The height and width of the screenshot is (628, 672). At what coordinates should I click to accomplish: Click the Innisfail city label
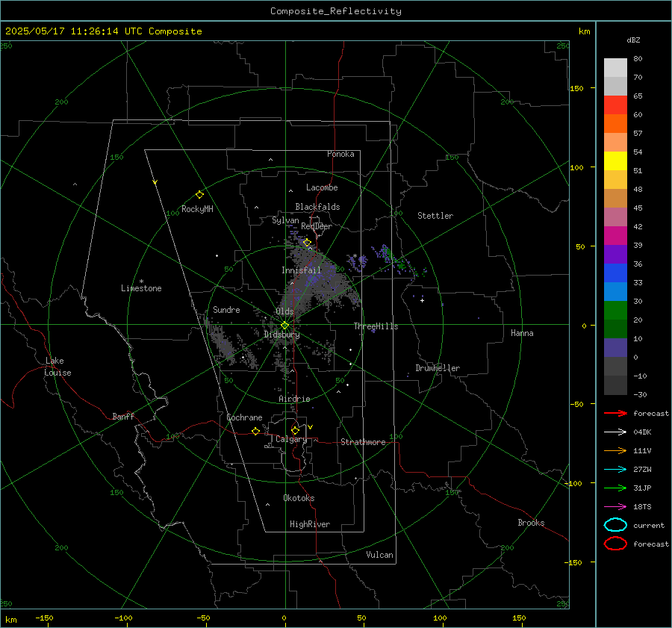301,270
